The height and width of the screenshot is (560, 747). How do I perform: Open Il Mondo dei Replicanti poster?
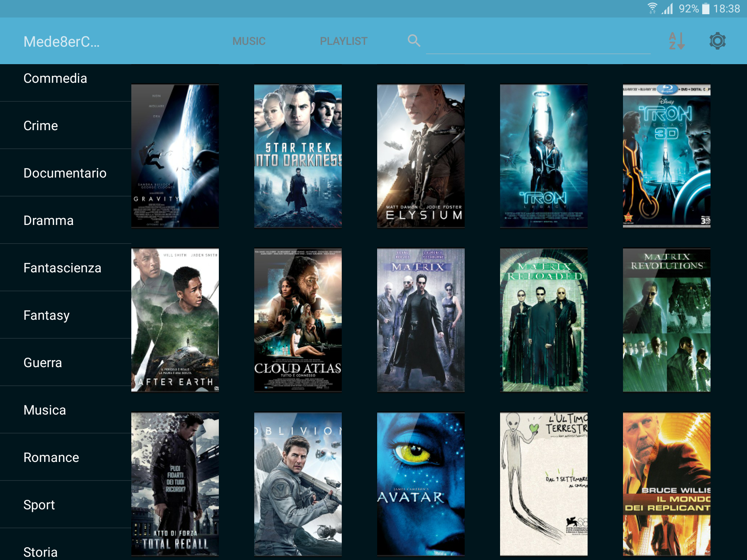click(667, 484)
